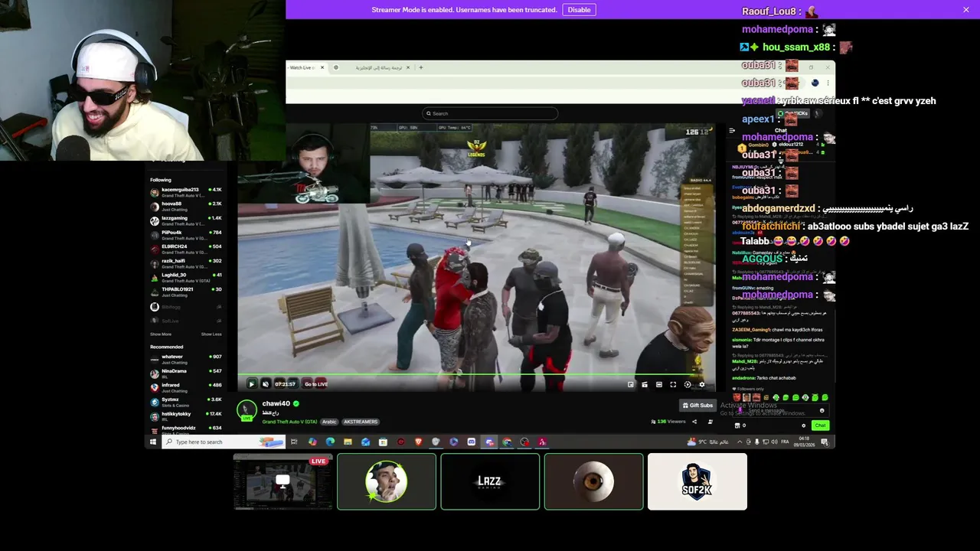Open razik_haifi channel in sidebar

tap(186, 262)
